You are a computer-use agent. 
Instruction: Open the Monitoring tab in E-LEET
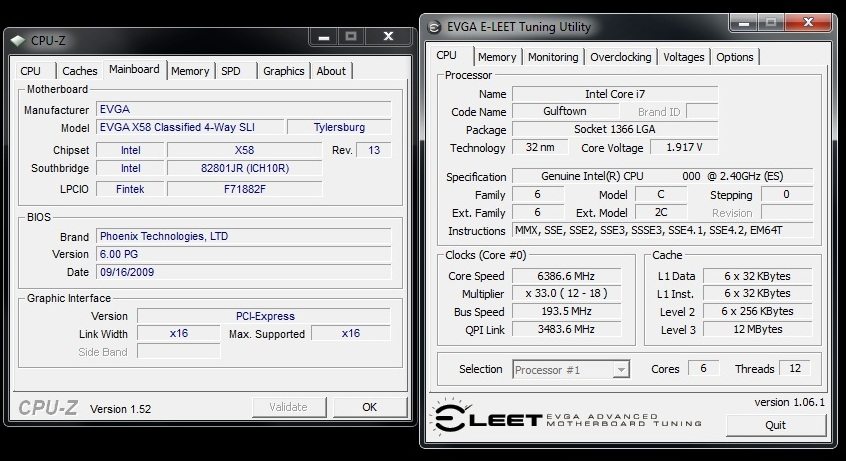(553, 57)
